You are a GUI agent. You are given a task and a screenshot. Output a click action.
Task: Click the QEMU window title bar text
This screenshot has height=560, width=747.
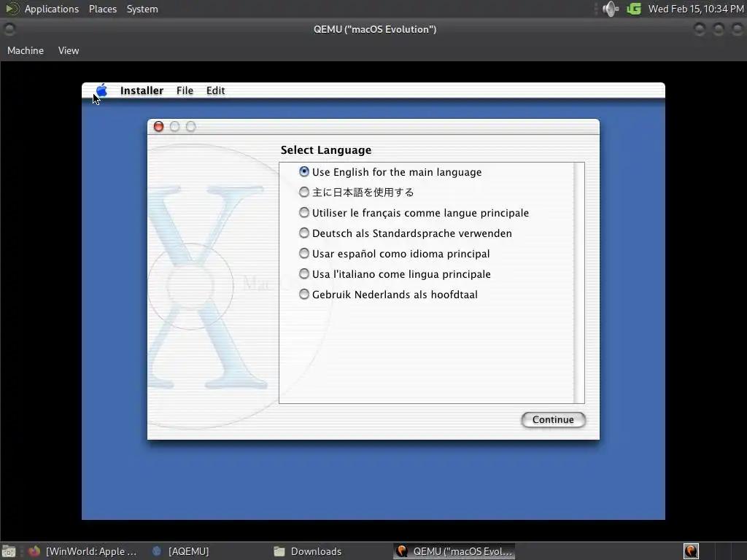pyautogui.click(x=375, y=29)
